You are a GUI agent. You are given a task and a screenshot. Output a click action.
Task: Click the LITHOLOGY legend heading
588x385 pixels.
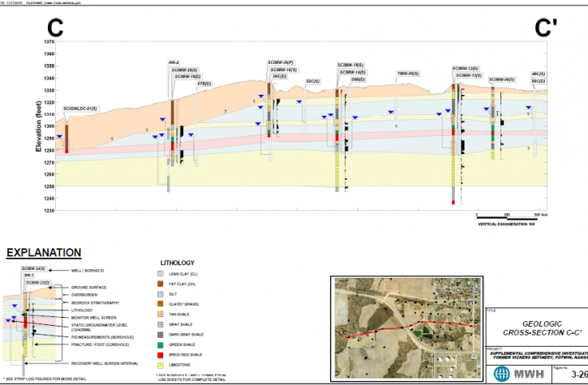(176, 263)
